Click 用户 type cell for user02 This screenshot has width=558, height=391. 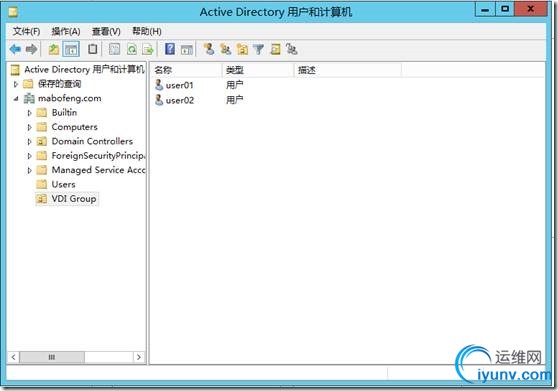[235, 100]
